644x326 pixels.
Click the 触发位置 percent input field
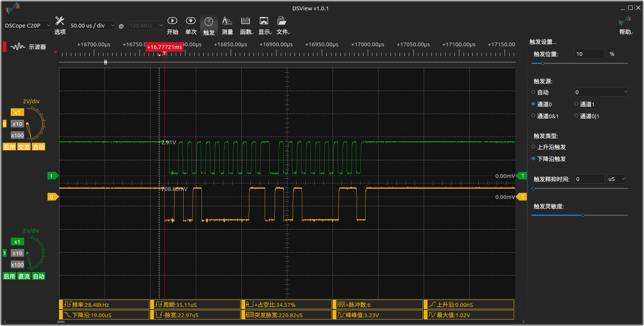coord(590,54)
